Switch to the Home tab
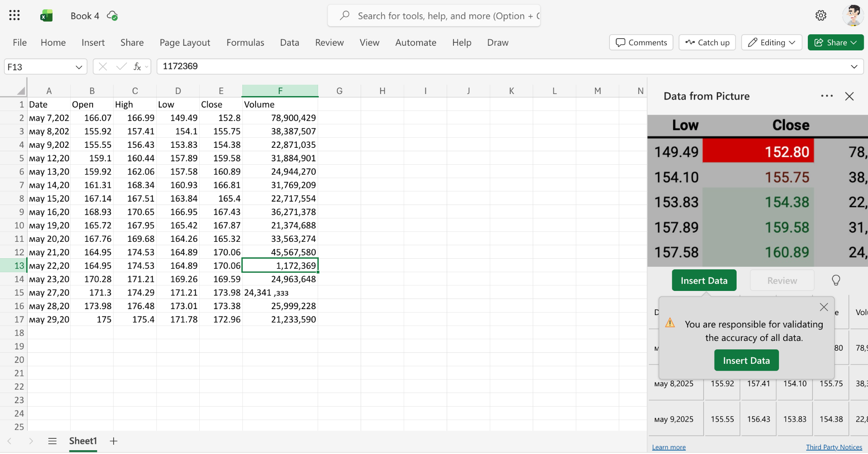 53,42
